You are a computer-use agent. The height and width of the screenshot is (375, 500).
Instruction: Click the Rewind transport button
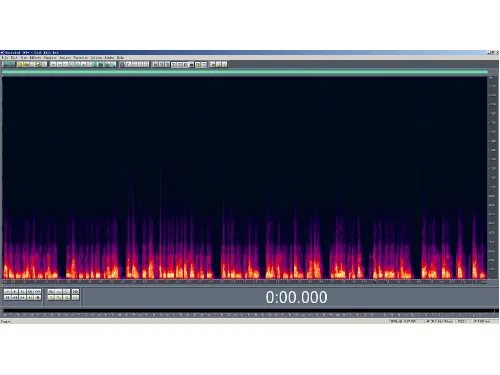(15, 297)
